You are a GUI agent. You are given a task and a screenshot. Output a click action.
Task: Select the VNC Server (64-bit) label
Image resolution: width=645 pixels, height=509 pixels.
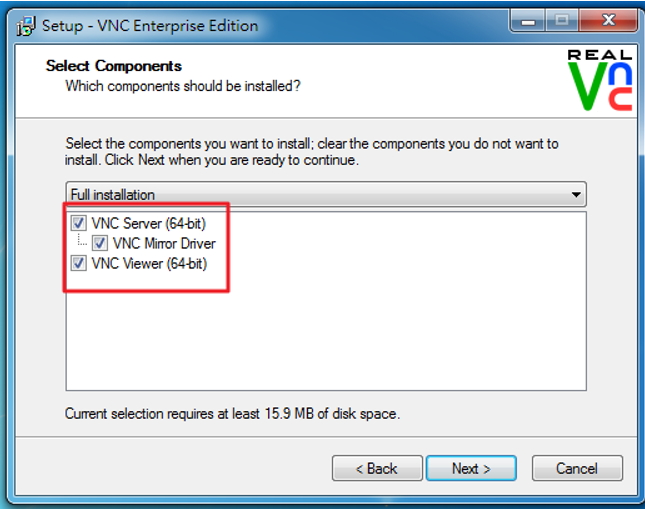coord(148,224)
